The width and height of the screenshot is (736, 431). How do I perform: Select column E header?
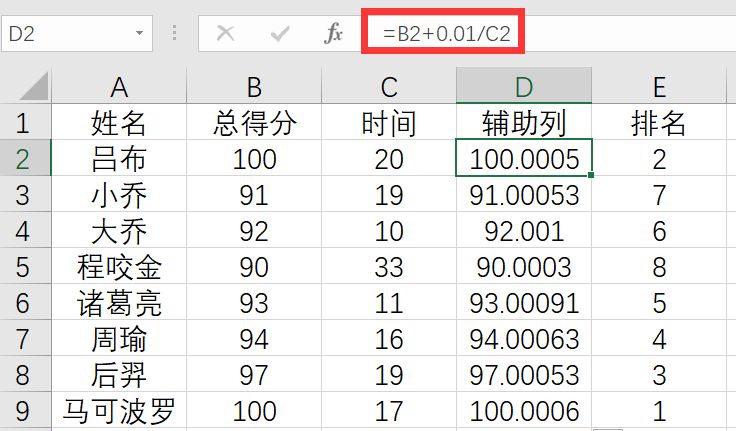[659, 87]
